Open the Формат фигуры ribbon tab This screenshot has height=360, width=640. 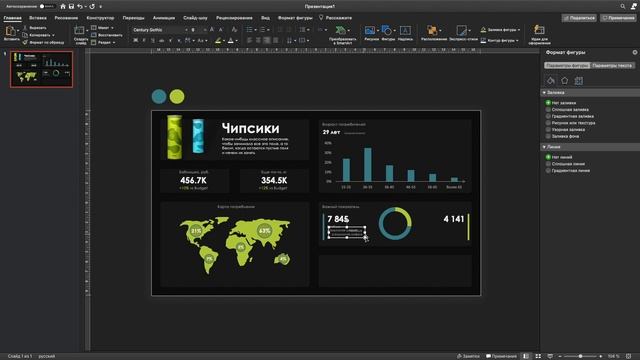pyautogui.click(x=295, y=18)
